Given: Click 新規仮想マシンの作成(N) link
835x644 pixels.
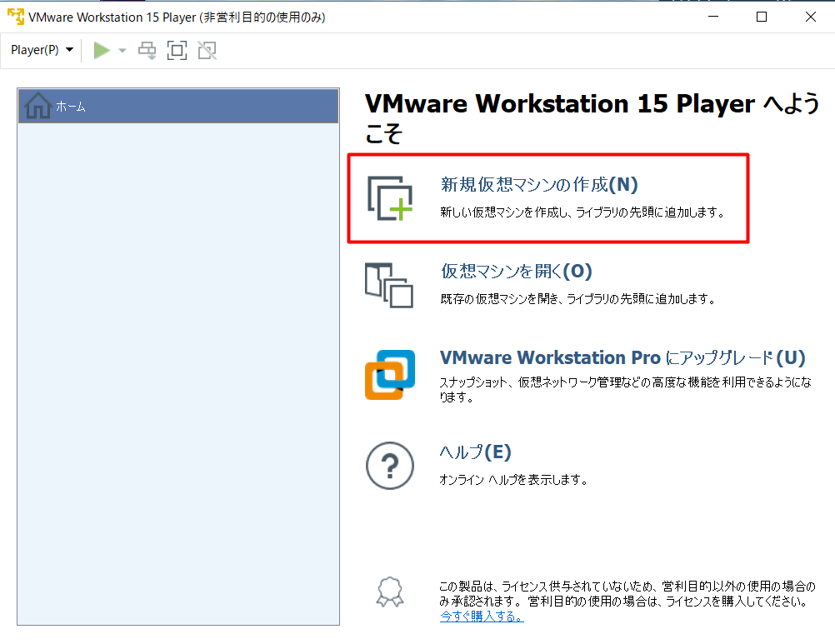Looking at the screenshot, I should (x=539, y=185).
